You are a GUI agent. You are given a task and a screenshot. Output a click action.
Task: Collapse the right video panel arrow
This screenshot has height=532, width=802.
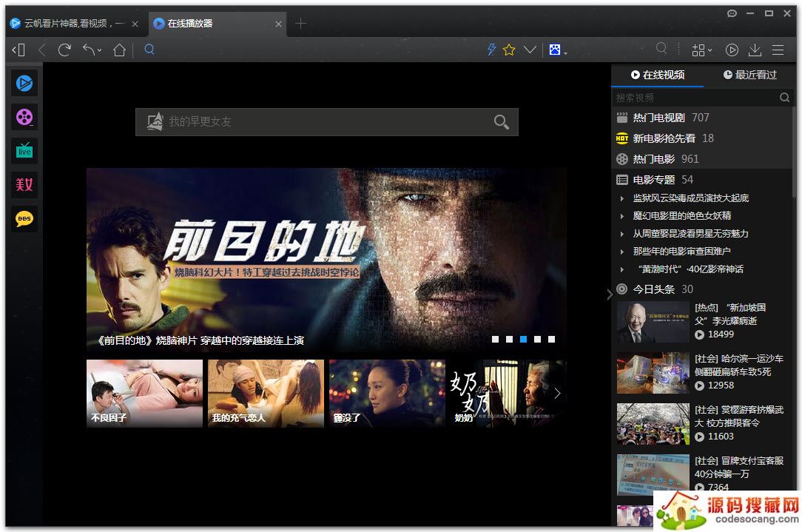[x=610, y=294]
